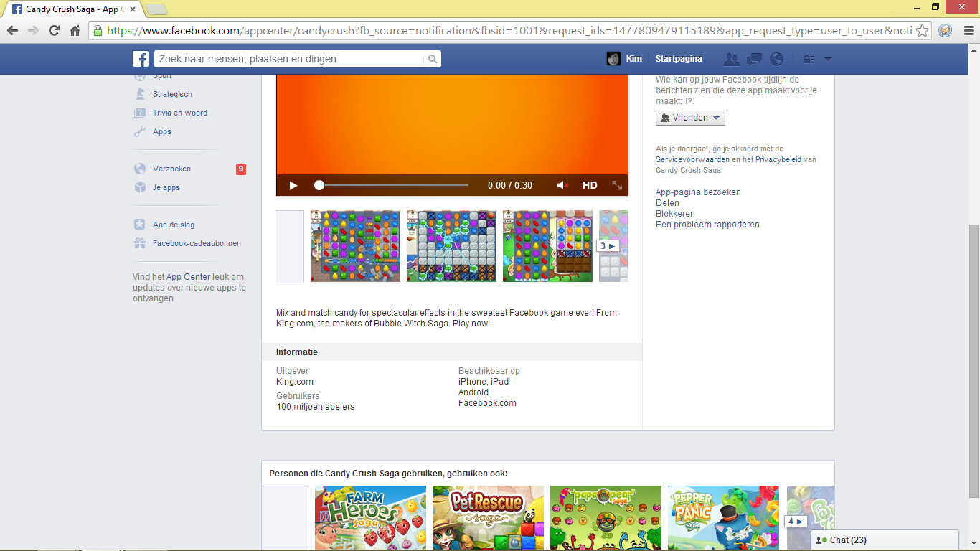Image resolution: width=980 pixels, height=551 pixels.
Task: Click Een probleem rapporteren link
Action: click(707, 225)
